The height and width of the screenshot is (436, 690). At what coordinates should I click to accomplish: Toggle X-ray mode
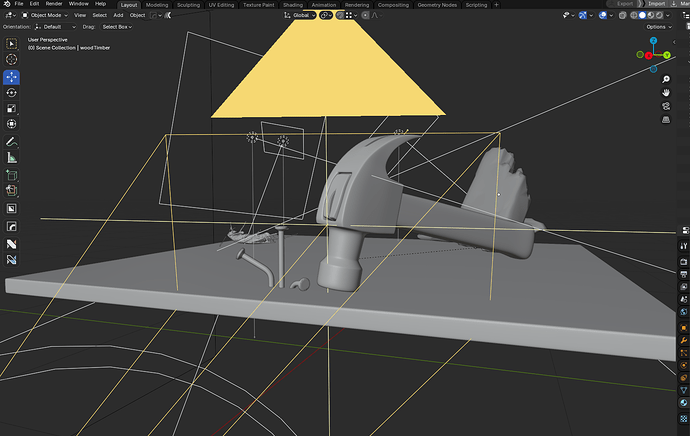pyautogui.click(x=622, y=15)
